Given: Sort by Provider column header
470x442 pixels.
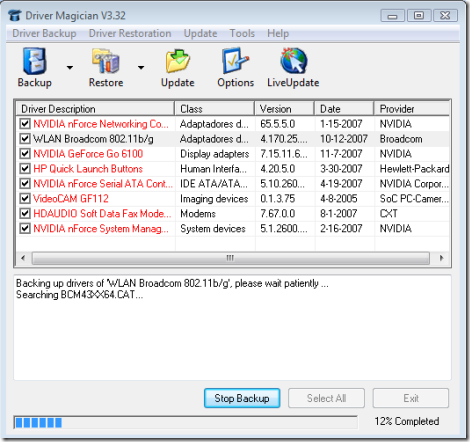Looking at the screenshot, I should (x=412, y=109).
